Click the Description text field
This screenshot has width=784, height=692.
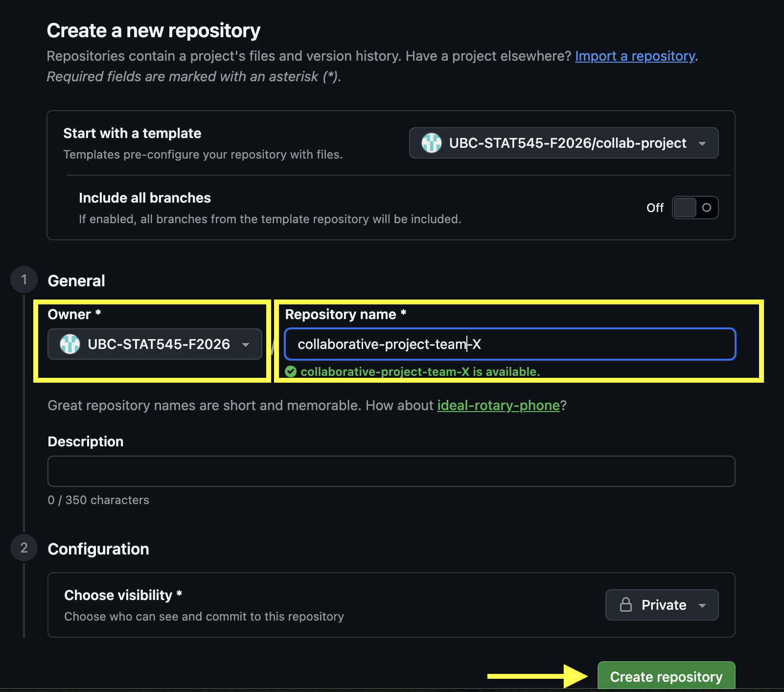tap(392, 471)
